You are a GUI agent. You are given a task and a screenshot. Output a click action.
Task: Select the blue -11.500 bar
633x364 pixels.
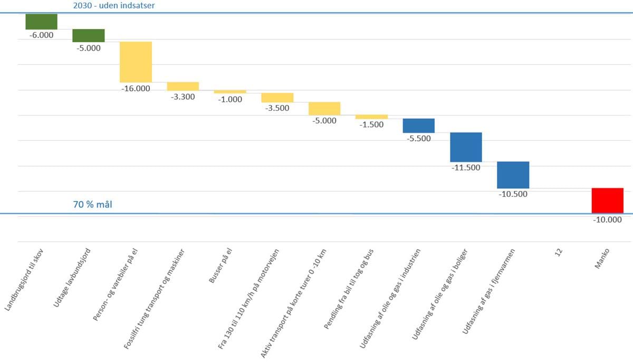click(x=466, y=147)
